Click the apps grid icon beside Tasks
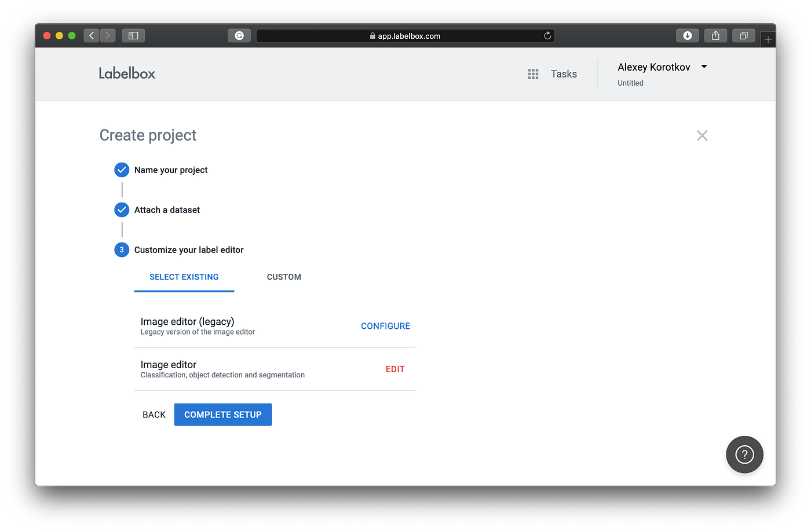The image size is (811, 532). pos(533,74)
